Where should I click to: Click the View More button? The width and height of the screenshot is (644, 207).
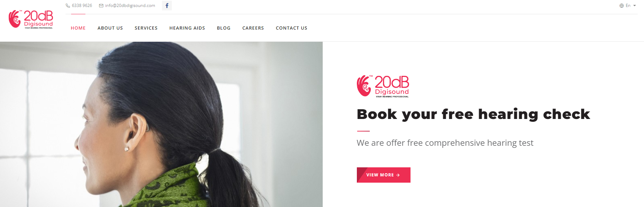pos(383,175)
